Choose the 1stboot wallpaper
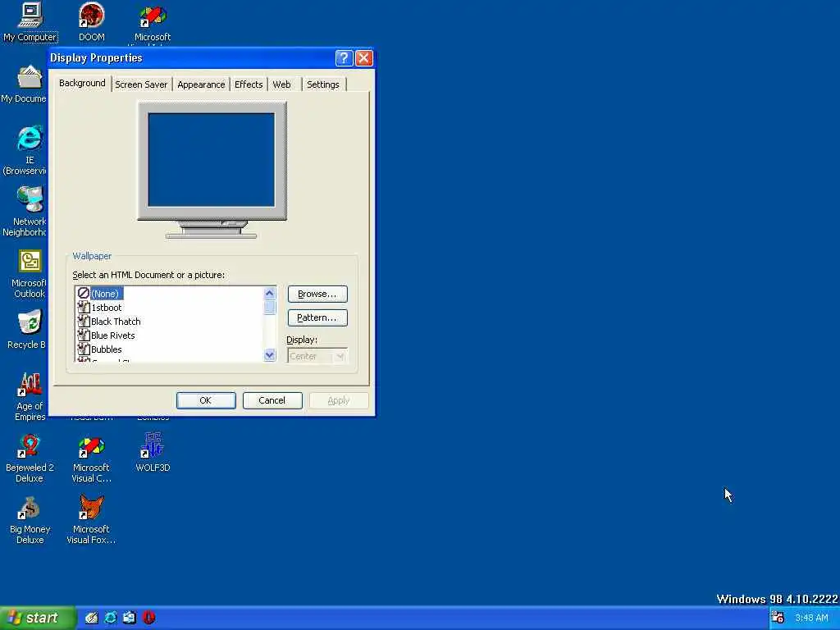840x630 pixels. 99,308
